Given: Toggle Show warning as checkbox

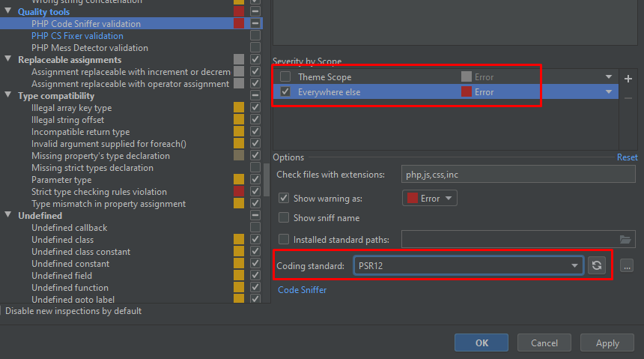Looking at the screenshot, I should point(284,198).
